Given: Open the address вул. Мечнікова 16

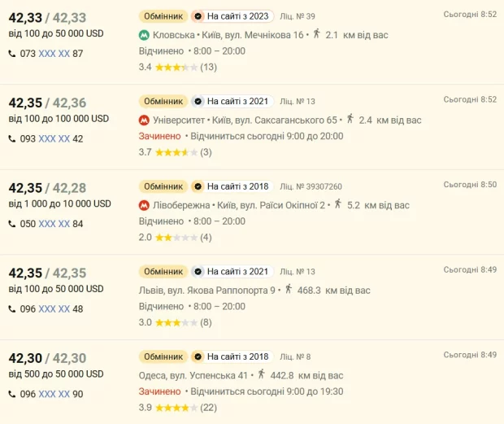Looking at the screenshot, I should pyautogui.click(x=264, y=35).
